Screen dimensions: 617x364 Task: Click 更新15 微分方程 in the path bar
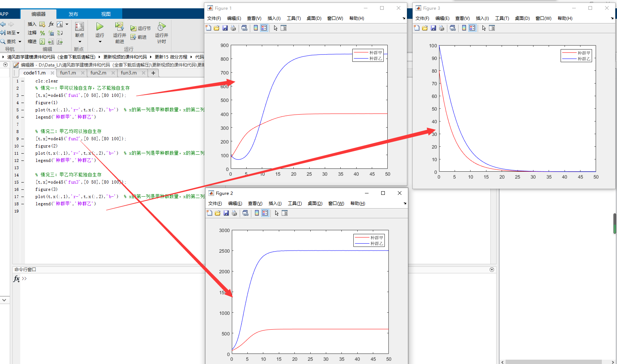pyautogui.click(x=171, y=57)
